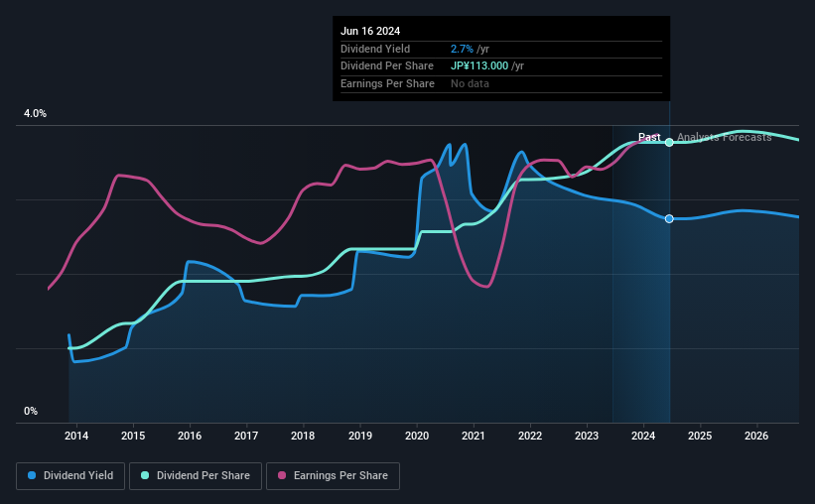Click the No data value for Earnings Per Share
This screenshot has height=504, width=815.
[470, 83]
